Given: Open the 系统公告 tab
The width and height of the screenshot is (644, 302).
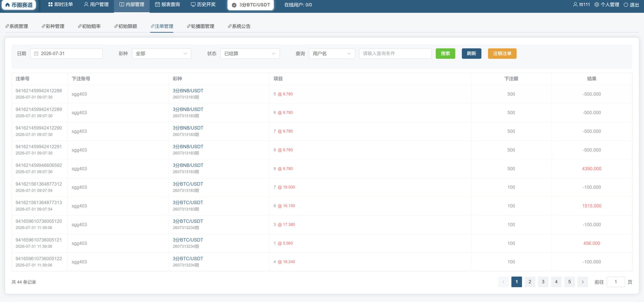Looking at the screenshot, I should point(239,26).
